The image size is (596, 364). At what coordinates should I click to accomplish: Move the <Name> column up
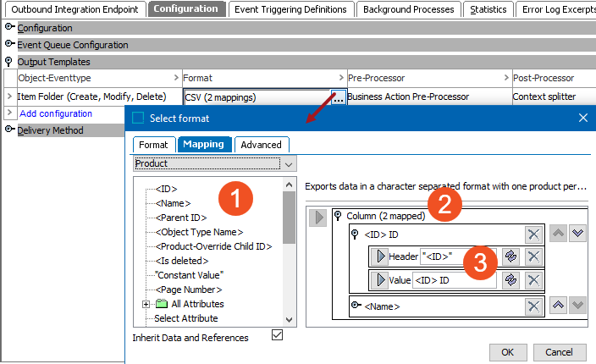pyautogui.click(x=558, y=306)
